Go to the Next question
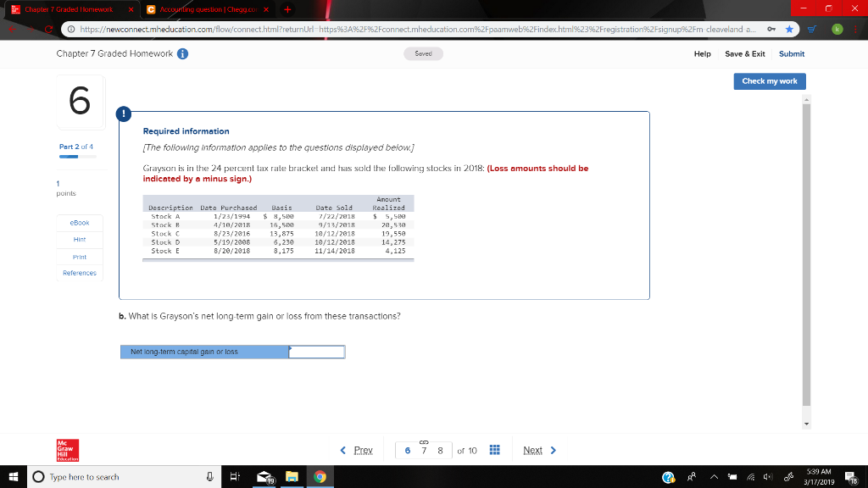 tap(534, 450)
